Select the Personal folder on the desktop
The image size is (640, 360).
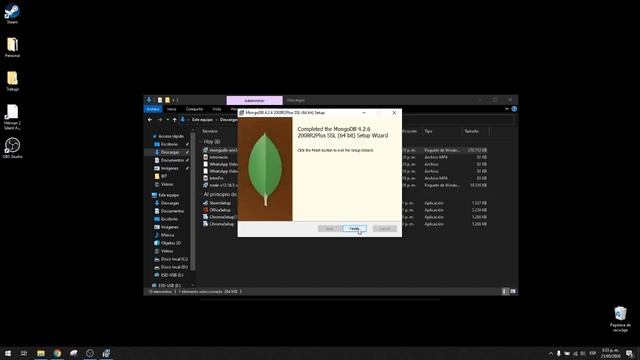pyautogui.click(x=12, y=47)
